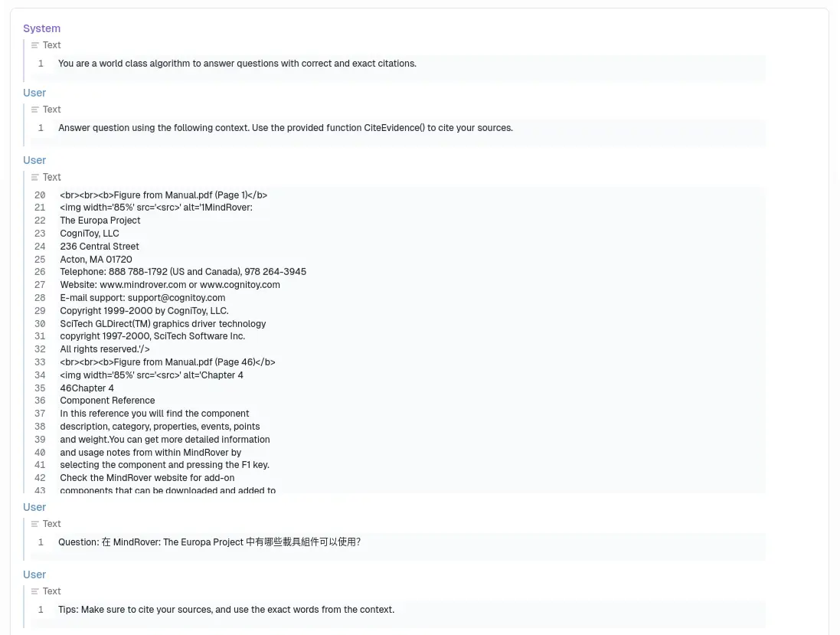Click the 'Component Reference' line in the context
The image size is (840, 635).
pyautogui.click(x=107, y=401)
